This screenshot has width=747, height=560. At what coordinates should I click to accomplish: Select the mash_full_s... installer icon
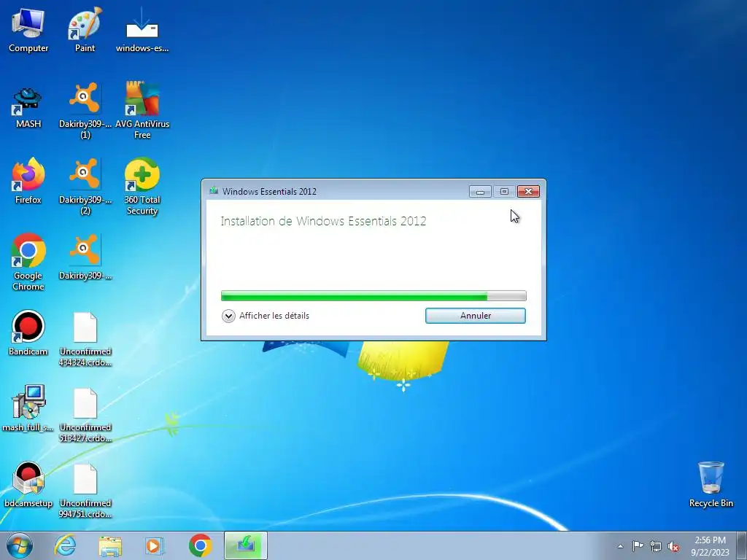tap(28, 408)
